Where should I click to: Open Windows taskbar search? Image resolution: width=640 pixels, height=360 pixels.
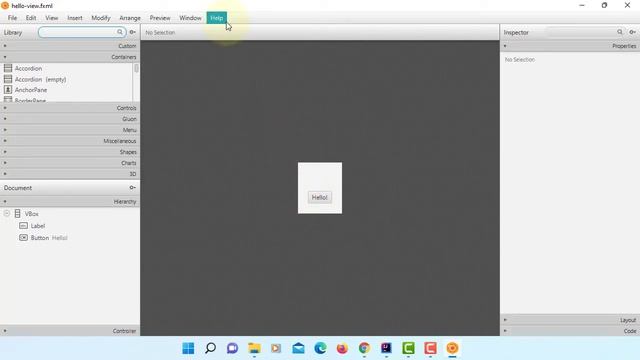pos(210,348)
